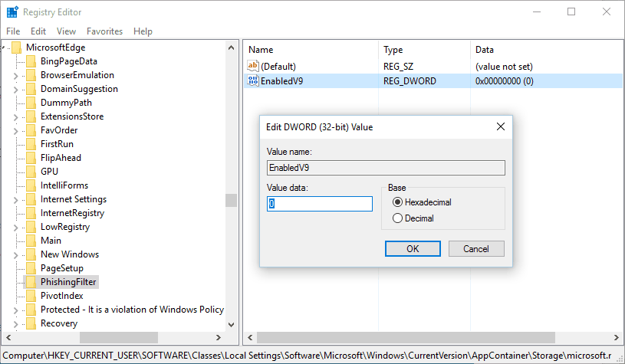Open the File menu
625x364 pixels.
13,31
